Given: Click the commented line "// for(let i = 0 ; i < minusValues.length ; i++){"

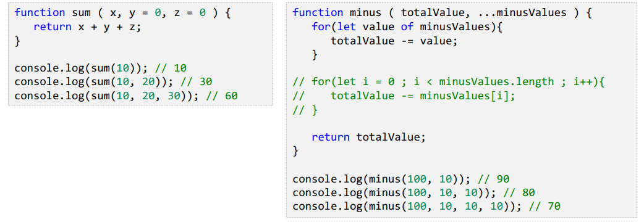Looking at the screenshot, I should click(x=449, y=81).
